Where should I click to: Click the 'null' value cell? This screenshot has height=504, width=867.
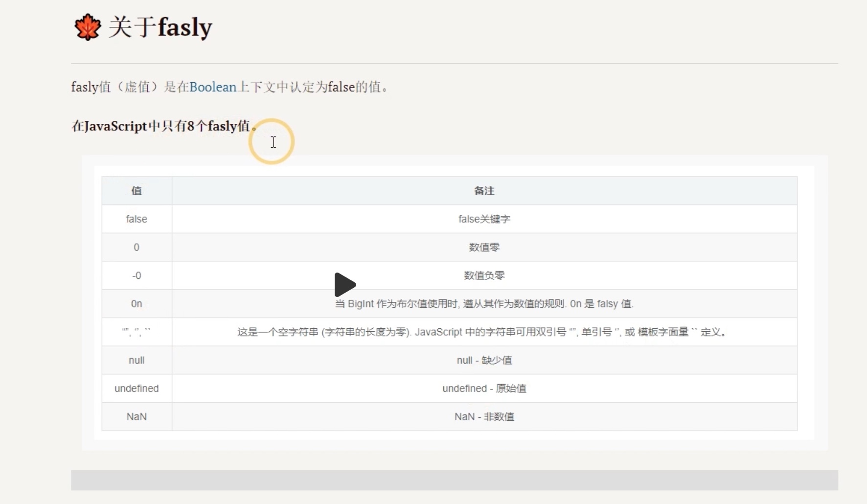pyautogui.click(x=137, y=360)
